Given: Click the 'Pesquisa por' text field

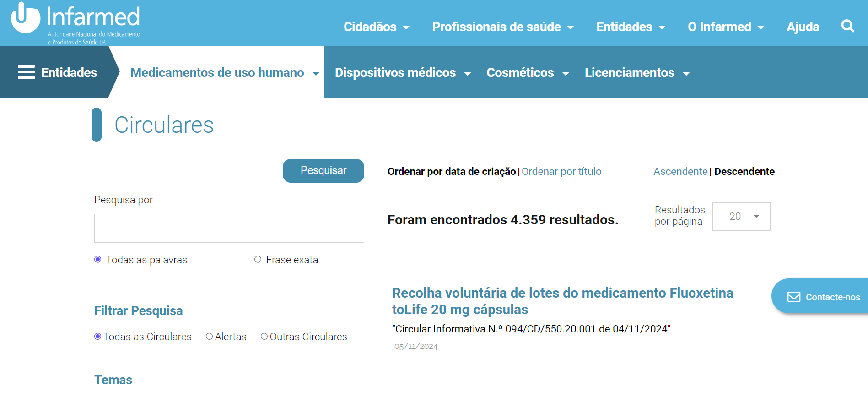Looking at the screenshot, I should point(229,228).
